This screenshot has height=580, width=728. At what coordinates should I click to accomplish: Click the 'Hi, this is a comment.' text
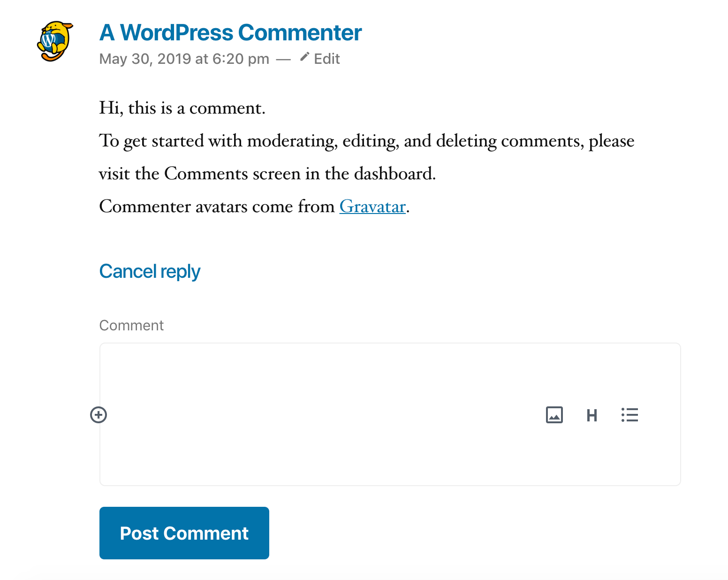pyautogui.click(x=182, y=108)
